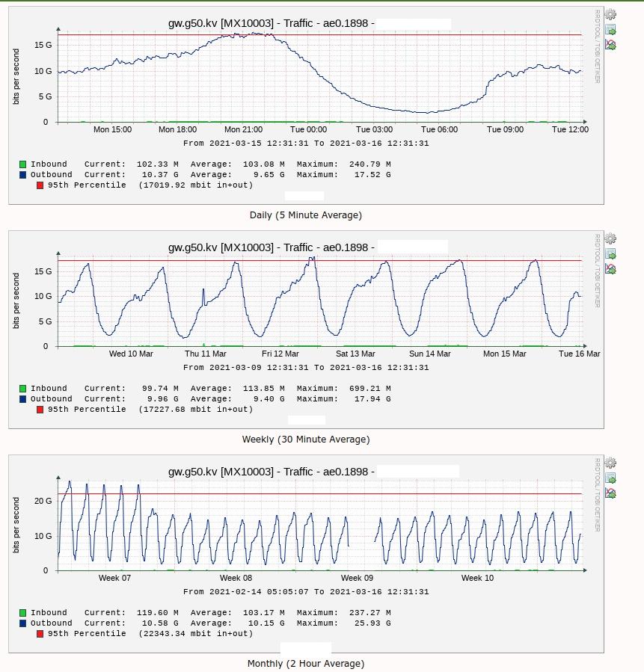Viewport: 644px width, 672px height.
Task: Click the Monthly traffic graph plot area
Action: click(320, 525)
